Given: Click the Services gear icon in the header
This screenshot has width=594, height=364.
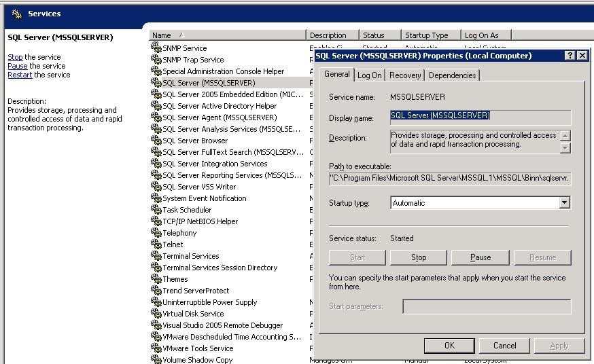Looking at the screenshot, I should (17, 14).
